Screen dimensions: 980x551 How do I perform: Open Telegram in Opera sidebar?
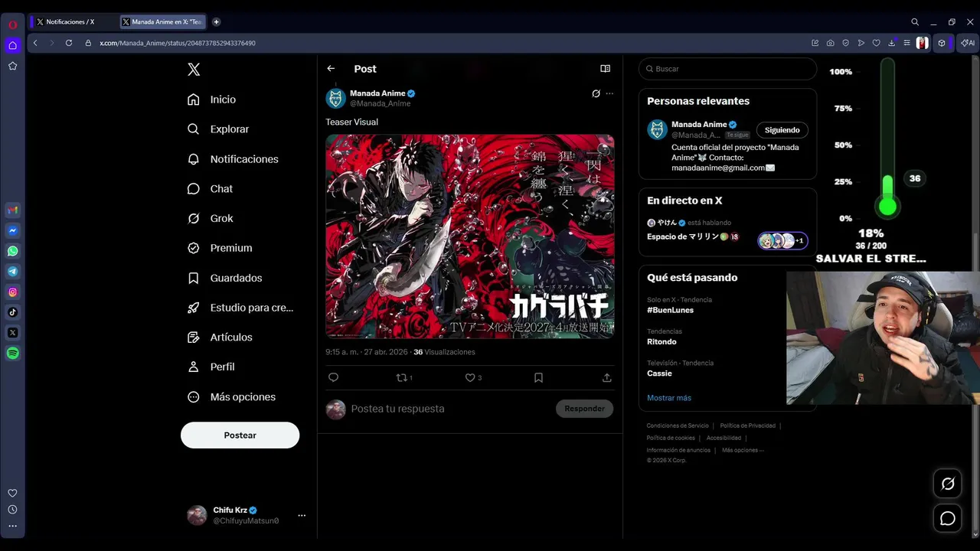(13, 272)
